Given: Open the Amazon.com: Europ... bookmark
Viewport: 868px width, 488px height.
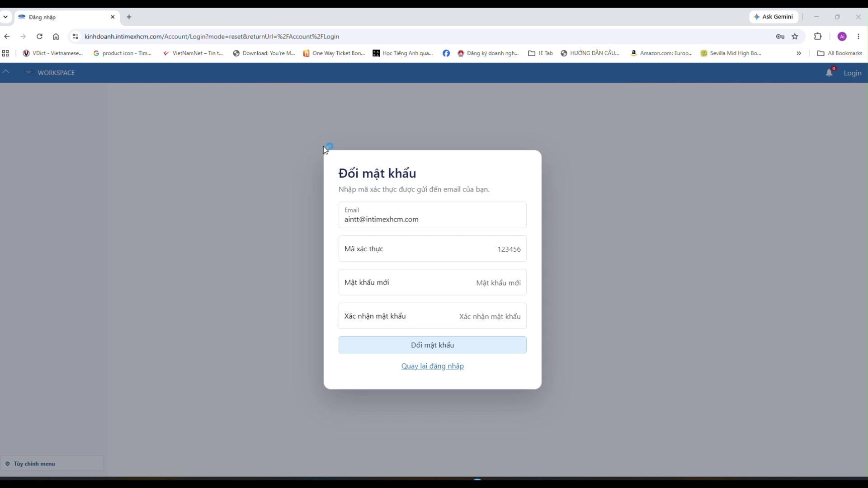Looking at the screenshot, I should click(662, 53).
